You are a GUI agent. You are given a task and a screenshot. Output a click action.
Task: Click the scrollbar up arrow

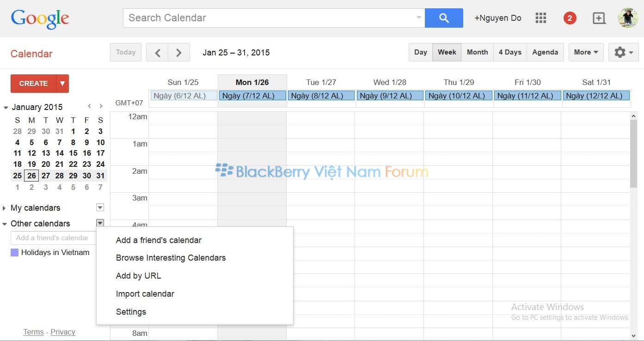coord(633,116)
